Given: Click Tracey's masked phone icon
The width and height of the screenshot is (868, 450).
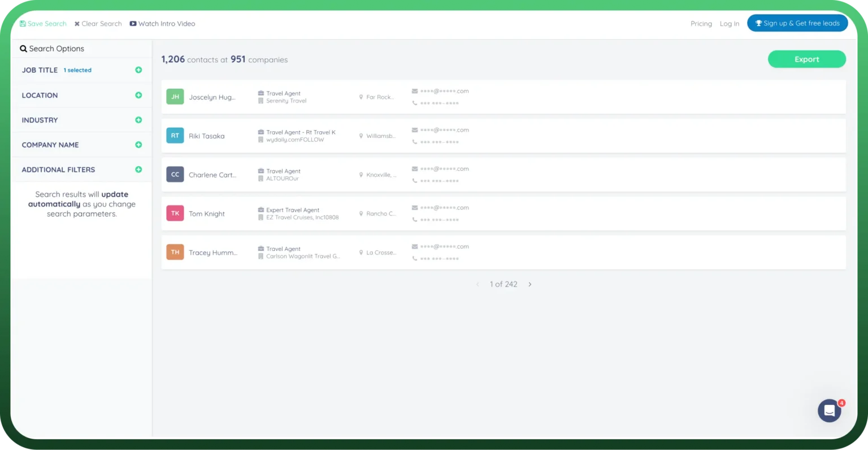Looking at the screenshot, I should (415, 258).
